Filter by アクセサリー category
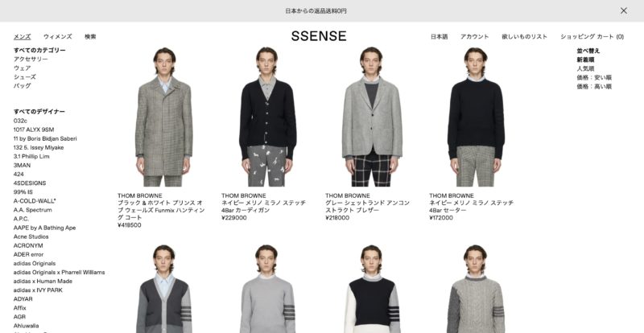Viewport: 644px width, 333px height. 31,60
